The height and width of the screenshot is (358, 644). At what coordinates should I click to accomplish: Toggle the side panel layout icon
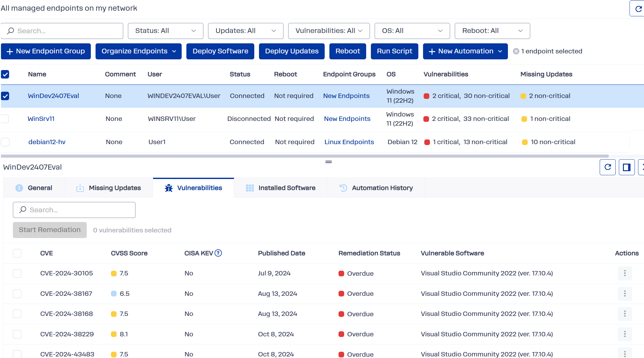tap(627, 167)
